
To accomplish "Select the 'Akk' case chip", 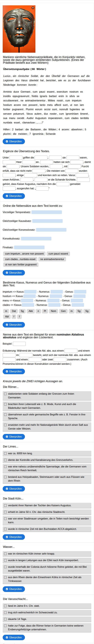I will 31,311.
